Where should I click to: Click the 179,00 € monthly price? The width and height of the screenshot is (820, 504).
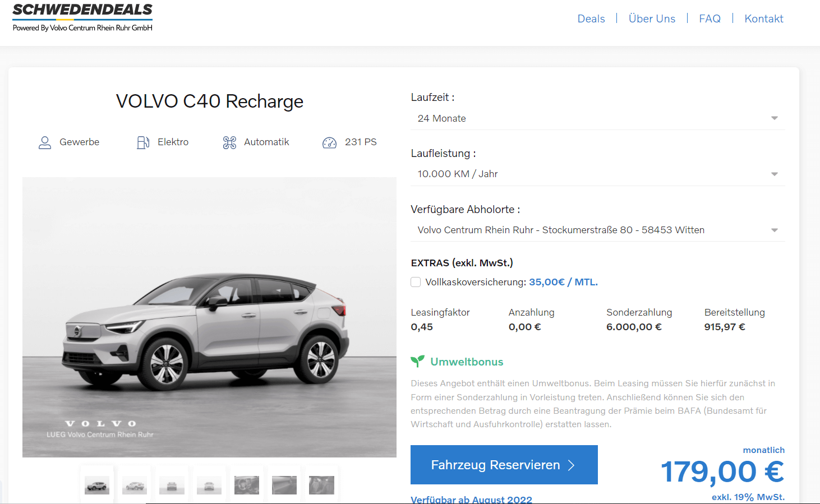(722, 472)
